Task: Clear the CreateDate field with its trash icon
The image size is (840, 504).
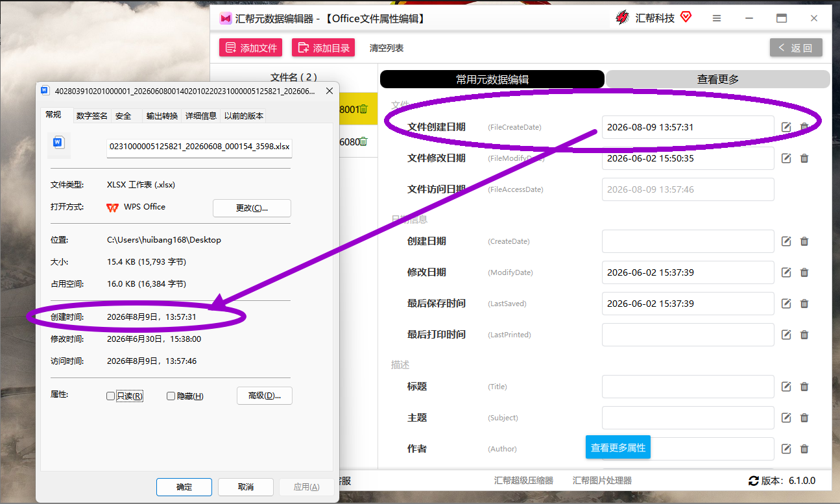Action: pos(804,241)
